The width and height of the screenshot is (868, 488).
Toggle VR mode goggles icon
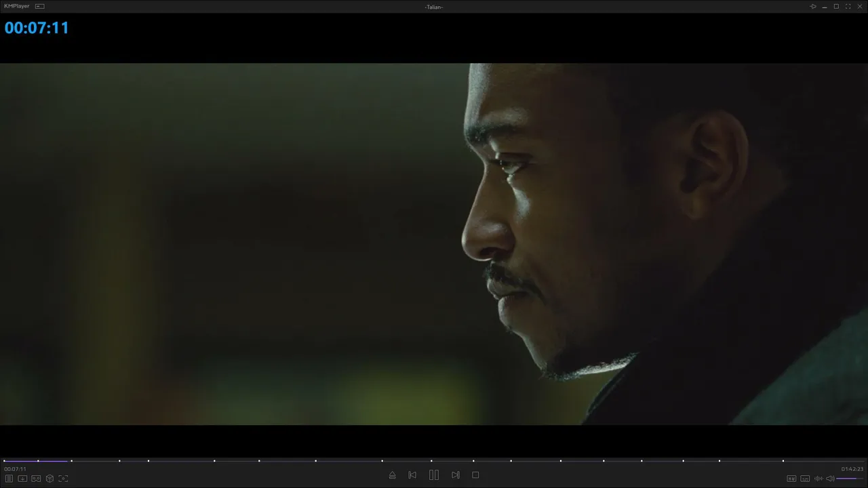click(x=36, y=479)
